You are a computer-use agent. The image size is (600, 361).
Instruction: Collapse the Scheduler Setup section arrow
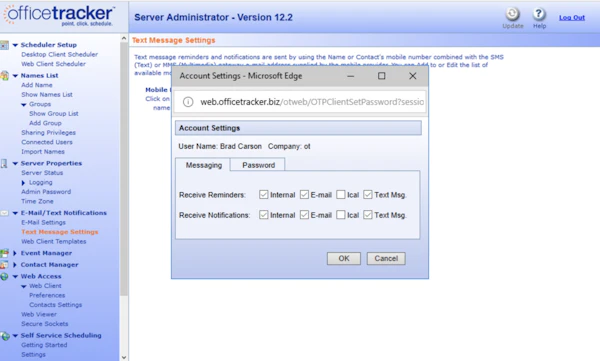coord(15,45)
